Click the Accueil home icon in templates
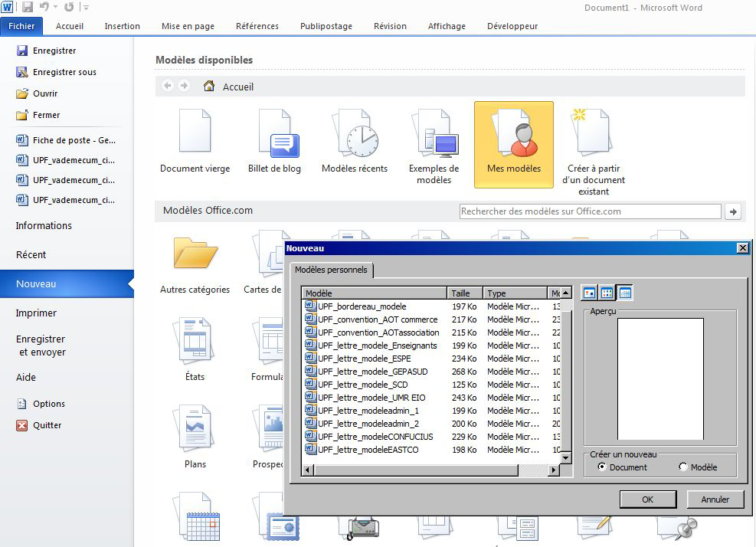This screenshot has height=547, width=756. pos(209,86)
